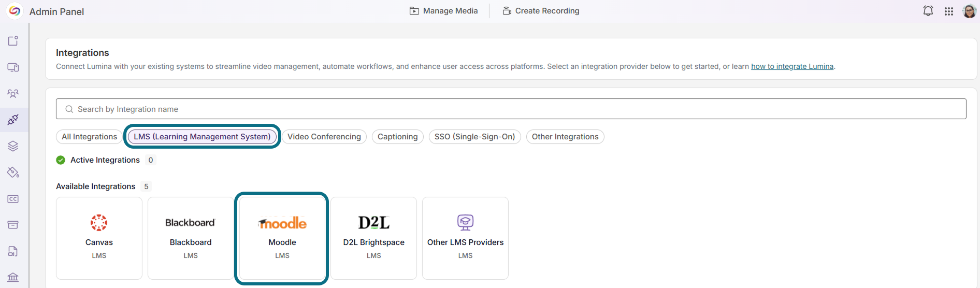Open the how to integrate Lumina link
Viewport: 980px width, 288px height.
coord(792,66)
